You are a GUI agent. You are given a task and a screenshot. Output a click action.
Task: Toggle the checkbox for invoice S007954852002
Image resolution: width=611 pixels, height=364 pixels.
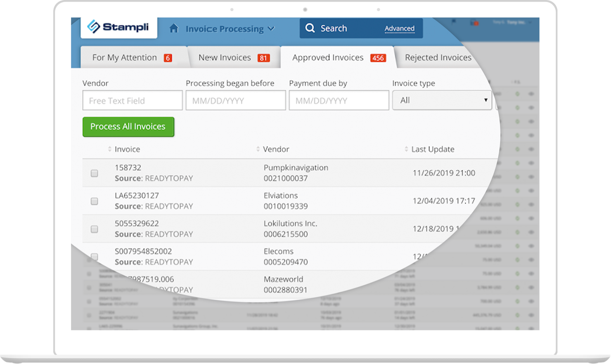95,257
